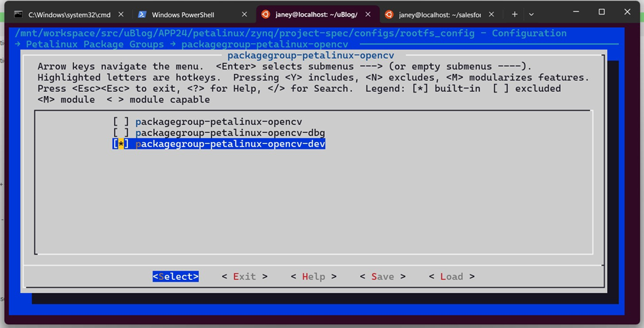
Task: Click the packagegroup-petalinux-opencv dialog title
Action: click(311, 56)
